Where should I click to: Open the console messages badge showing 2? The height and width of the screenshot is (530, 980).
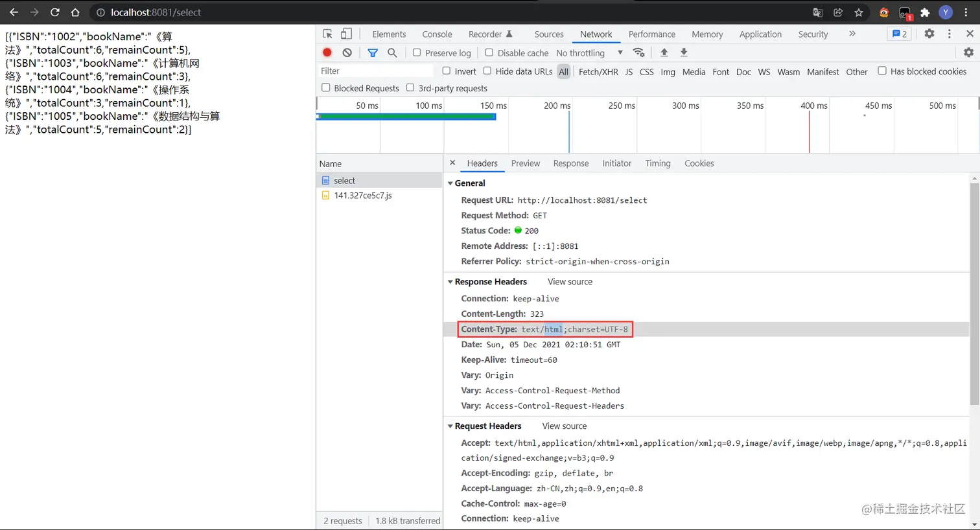coord(900,34)
